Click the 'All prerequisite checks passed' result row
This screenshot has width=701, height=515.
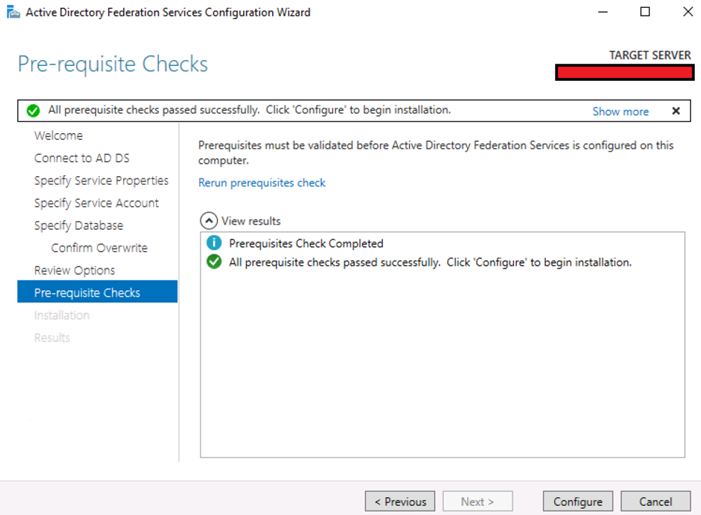(x=430, y=262)
